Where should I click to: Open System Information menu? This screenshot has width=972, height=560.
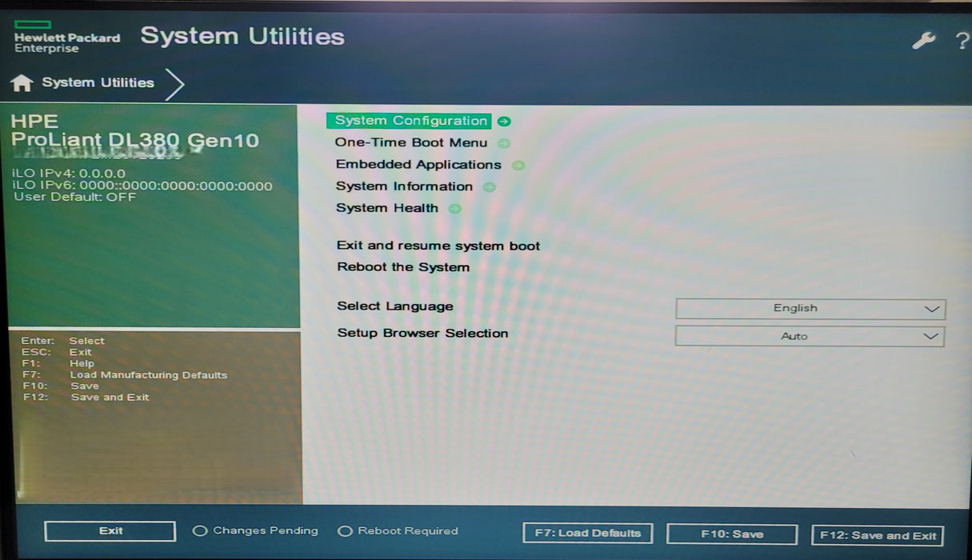click(x=404, y=186)
